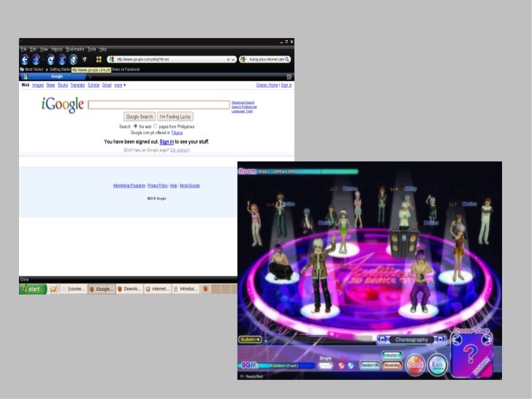Switch to the Downlo... taskbar window

pos(129,289)
